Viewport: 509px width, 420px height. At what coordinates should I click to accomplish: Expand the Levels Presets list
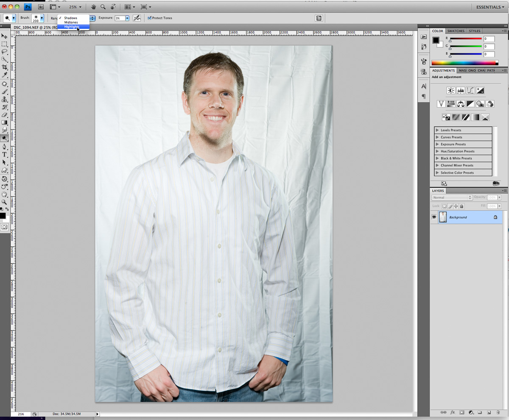click(437, 130)
